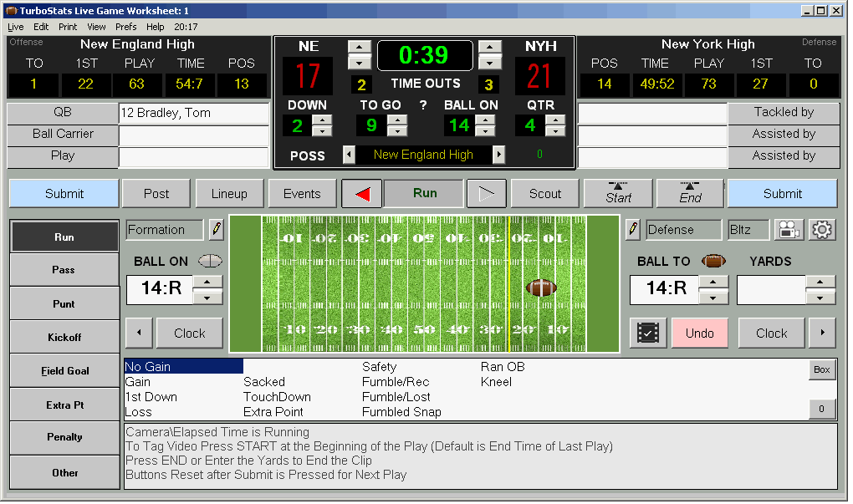
Task: Click the Post button
Action: 156,194
